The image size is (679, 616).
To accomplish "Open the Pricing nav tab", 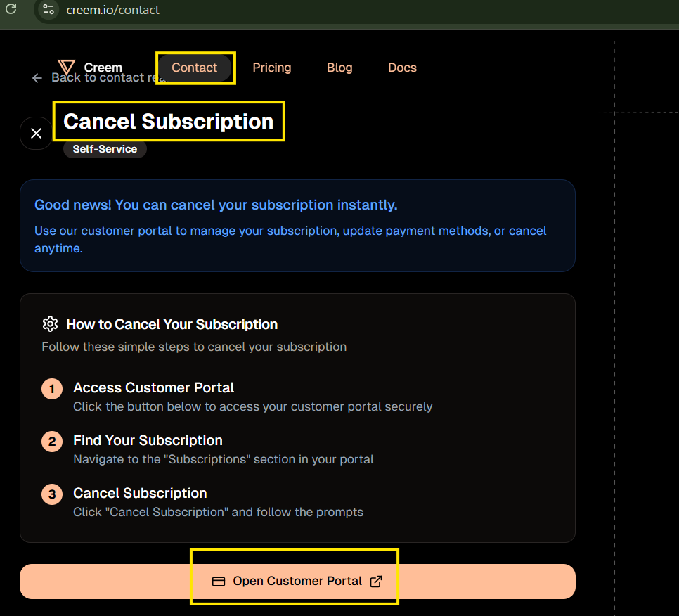I will coord(272,68).
